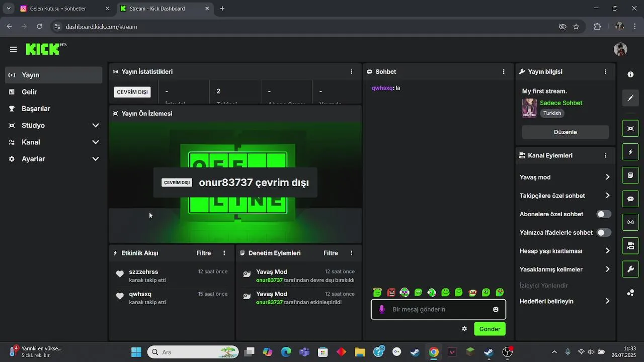Open Yayın İstatistikleri panel options menu

351,72
